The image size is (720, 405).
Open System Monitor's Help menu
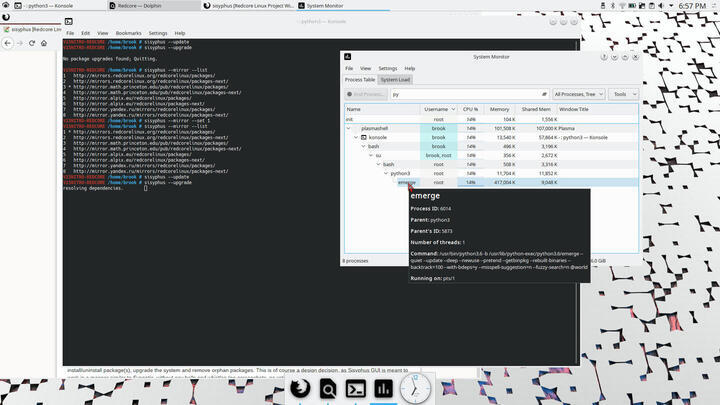(410, 68)
